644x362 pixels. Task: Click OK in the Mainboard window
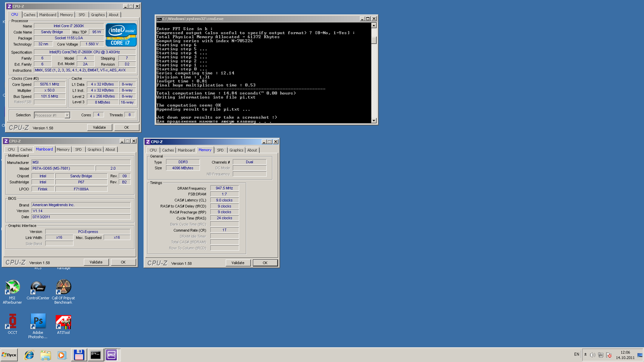coord(123,262)
